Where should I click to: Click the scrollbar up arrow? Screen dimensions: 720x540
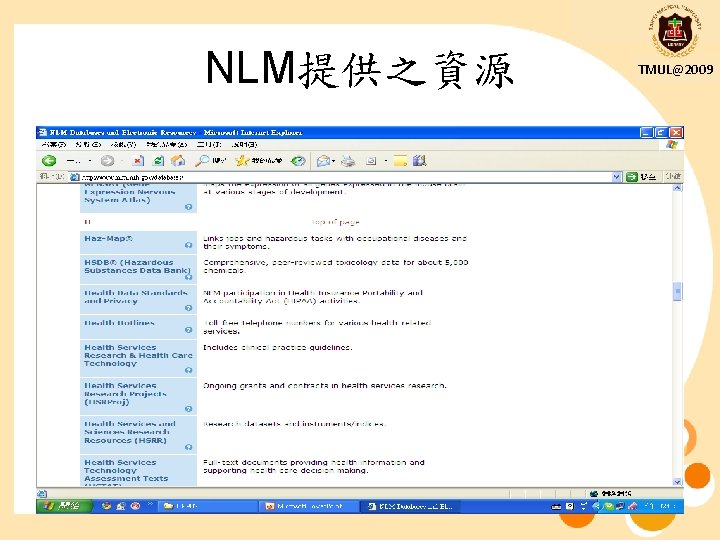tap(677, 188)
